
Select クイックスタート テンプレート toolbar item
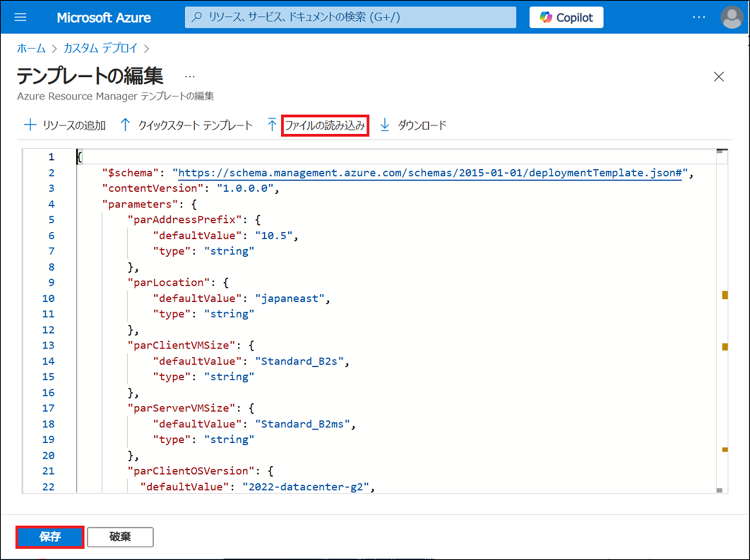click(195, 125)
